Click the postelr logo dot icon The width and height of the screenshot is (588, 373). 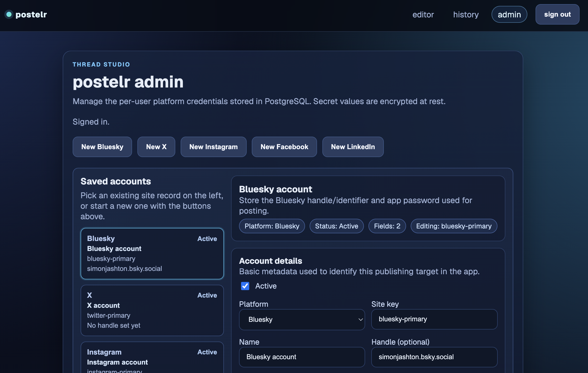[x=9, y=14]
